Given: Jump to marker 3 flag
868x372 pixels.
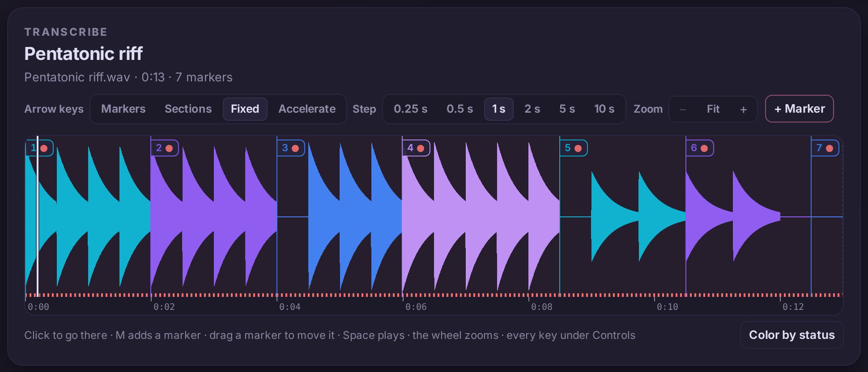Looking at the screenshot, I should click(x=291, y=148).
